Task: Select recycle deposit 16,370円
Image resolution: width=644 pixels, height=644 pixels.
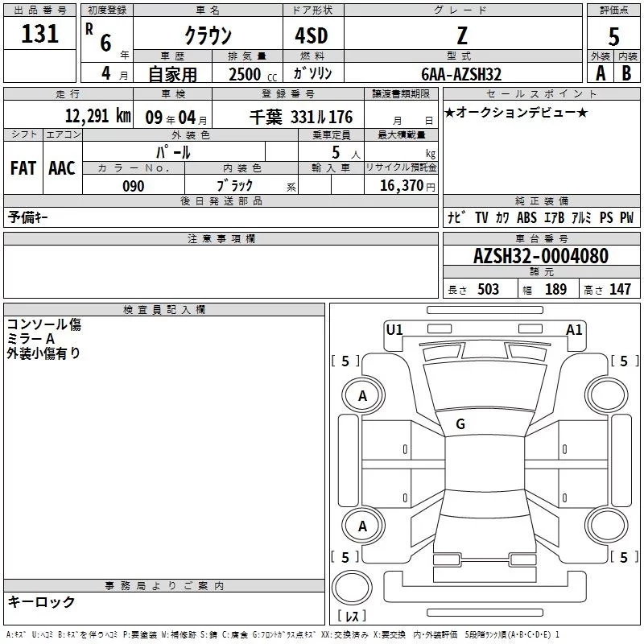Action: tap(407, 186)
